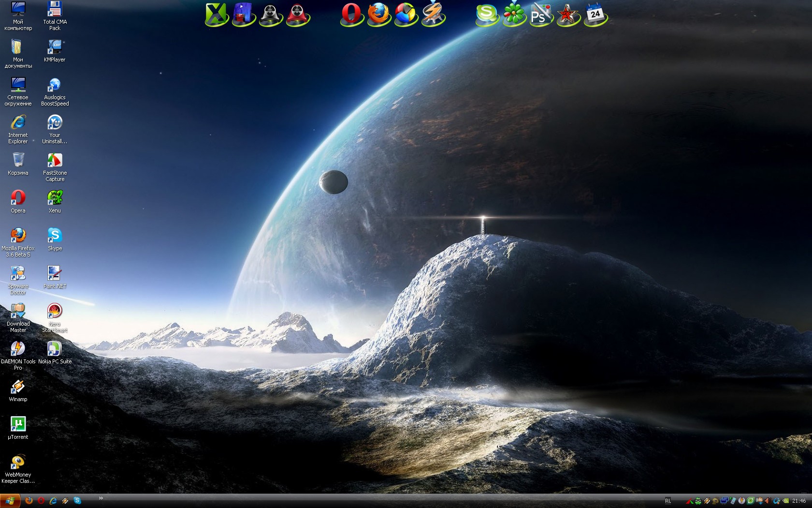Select the Nokia PC Suite shortcut
812x508 pixels.
tap(55, 352)
